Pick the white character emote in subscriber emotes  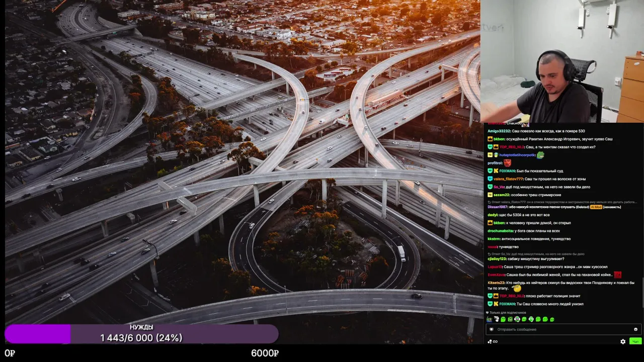coord(496,319)
